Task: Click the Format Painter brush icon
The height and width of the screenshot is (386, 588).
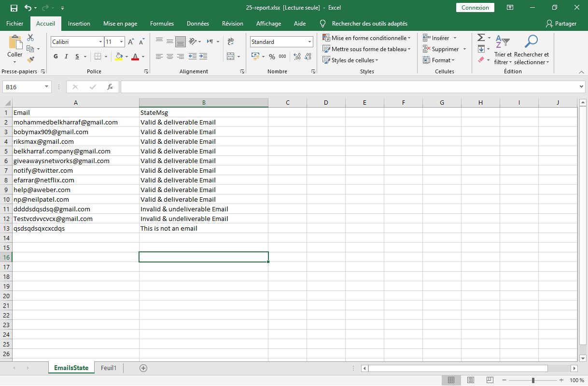Action: point(30,60)
